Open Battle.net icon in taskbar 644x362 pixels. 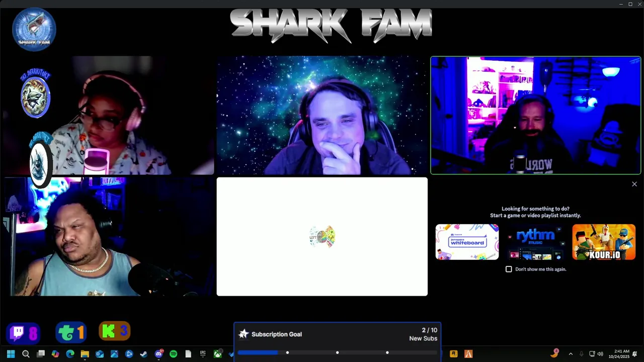coord(129,354)
